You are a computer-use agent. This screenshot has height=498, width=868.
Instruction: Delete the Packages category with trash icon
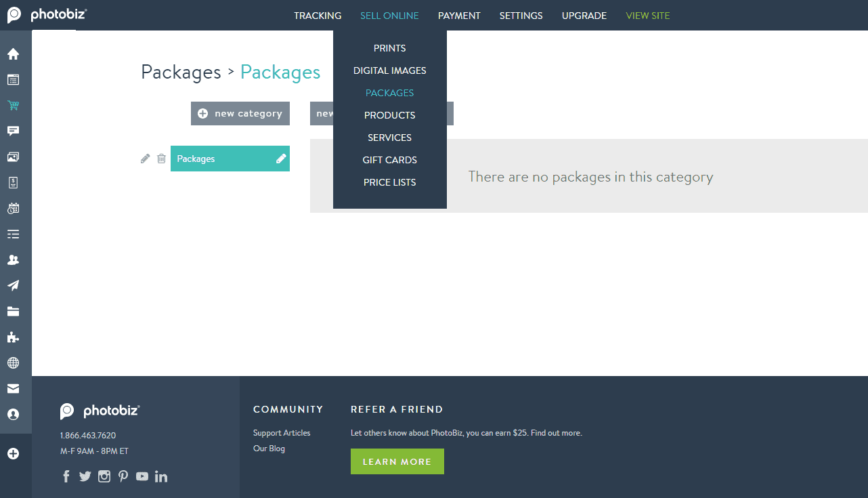coord(161,159)
